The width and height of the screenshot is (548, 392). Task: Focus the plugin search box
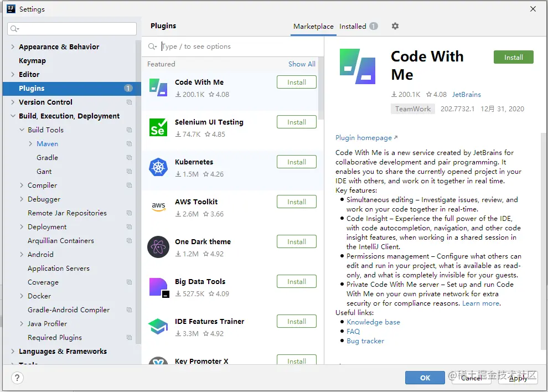pyautogui.click(x=232, y=47)
